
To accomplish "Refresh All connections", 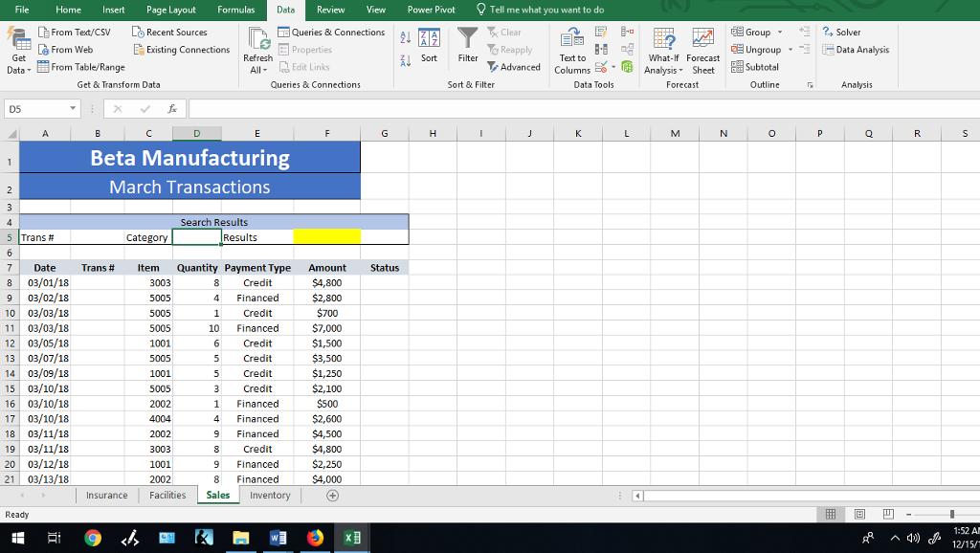I will click(257, 50).
